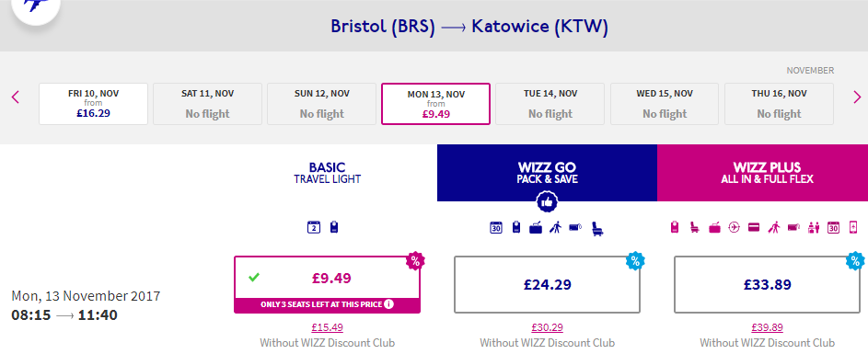Show earlier dates with left arrow
Image resolution: width=868 pixels, height=354 pixels.
16,97
